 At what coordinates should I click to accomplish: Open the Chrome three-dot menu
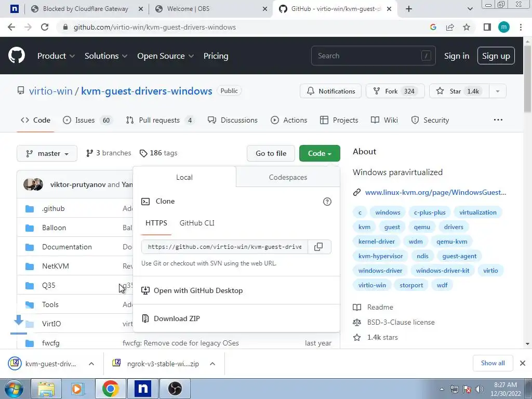pos(521,27)
